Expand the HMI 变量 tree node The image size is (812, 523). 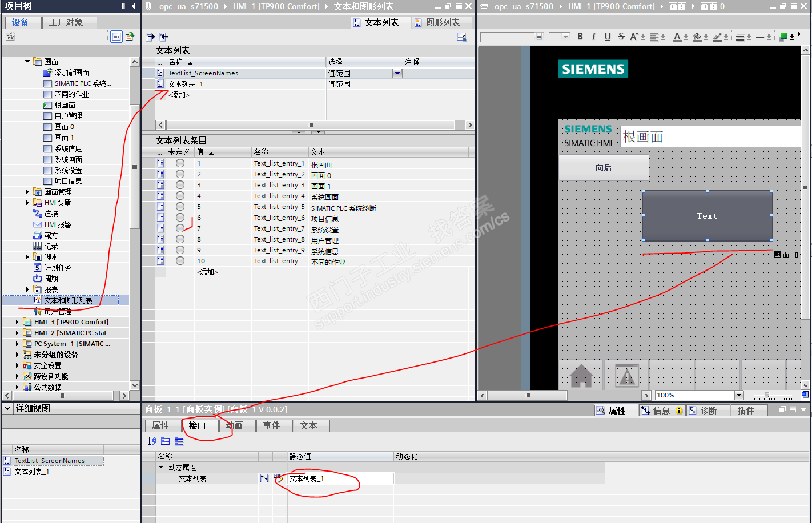click(x=27, y=203)
